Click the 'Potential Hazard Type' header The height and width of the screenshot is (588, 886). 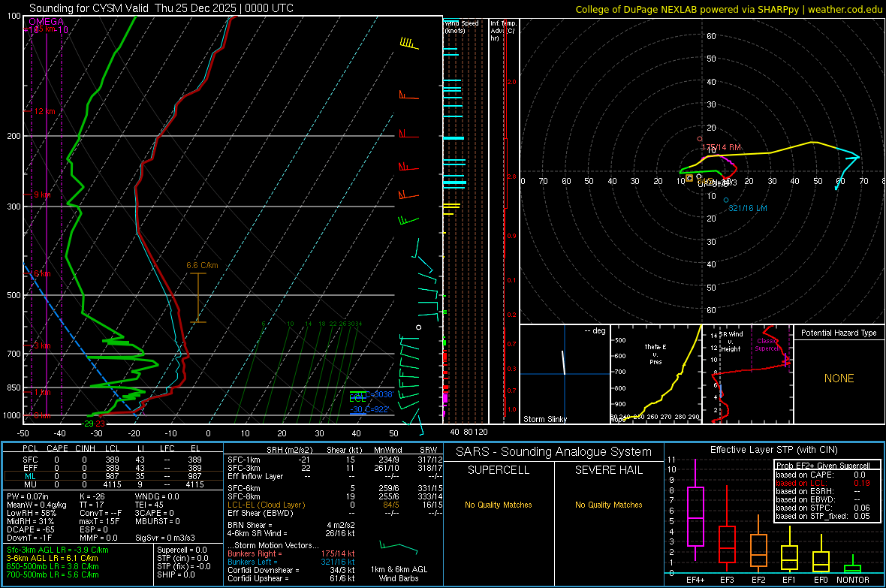tap(839, 333)
